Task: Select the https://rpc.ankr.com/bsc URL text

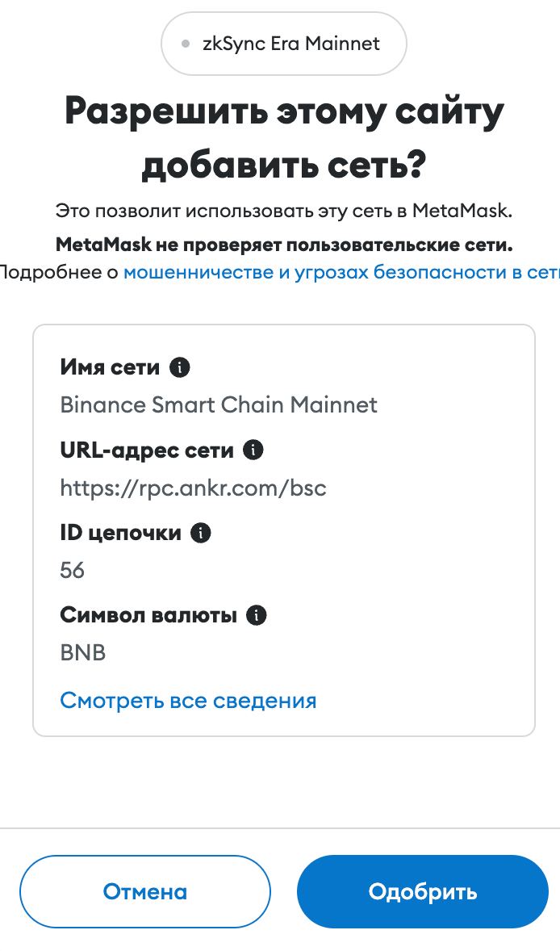Action: [194, 488]
